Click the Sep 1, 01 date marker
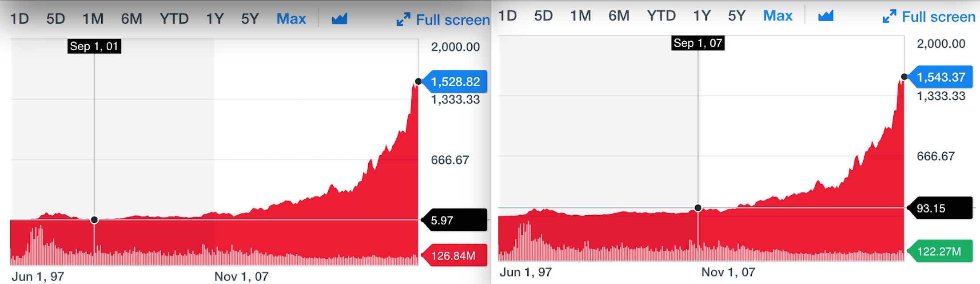Viewport: 980px width, 284px height. click(94, 46)
